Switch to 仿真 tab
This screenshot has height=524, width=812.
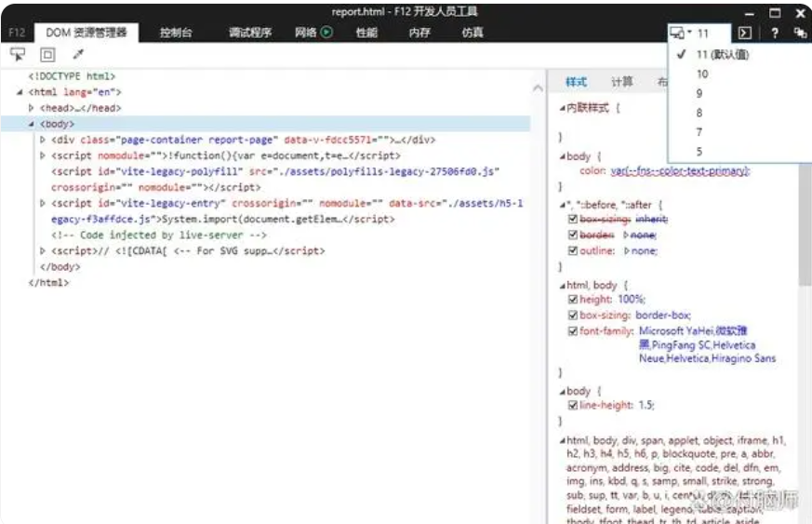point(473,33)
